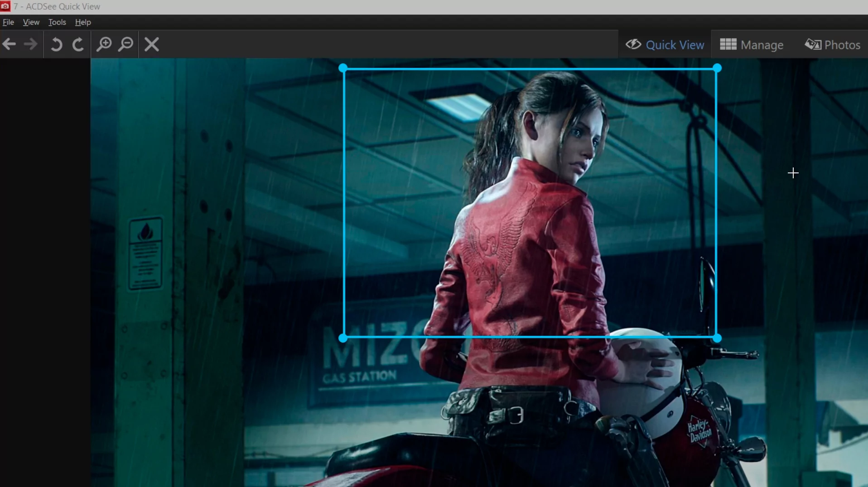Zoom out of the image
868x487 pixels.
[126, 44]
